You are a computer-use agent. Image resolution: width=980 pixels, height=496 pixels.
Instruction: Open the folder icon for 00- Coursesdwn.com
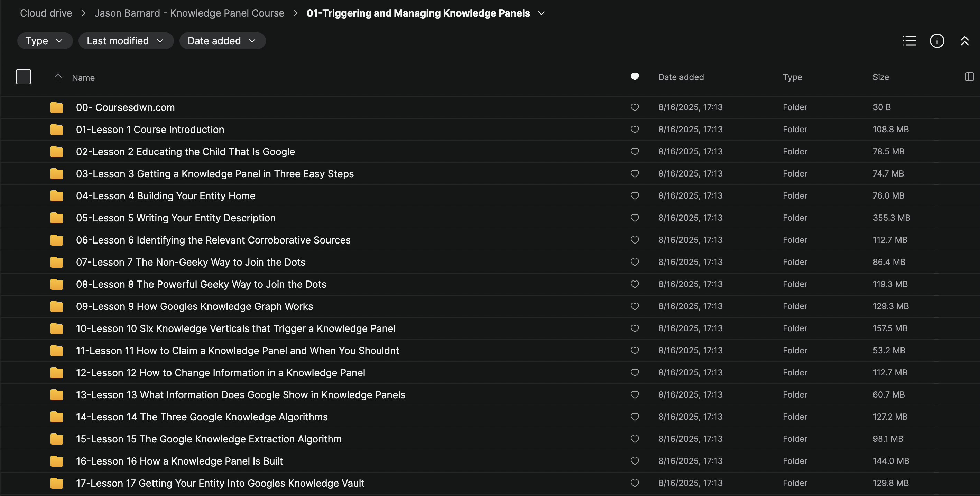click(x=56, y=107)
